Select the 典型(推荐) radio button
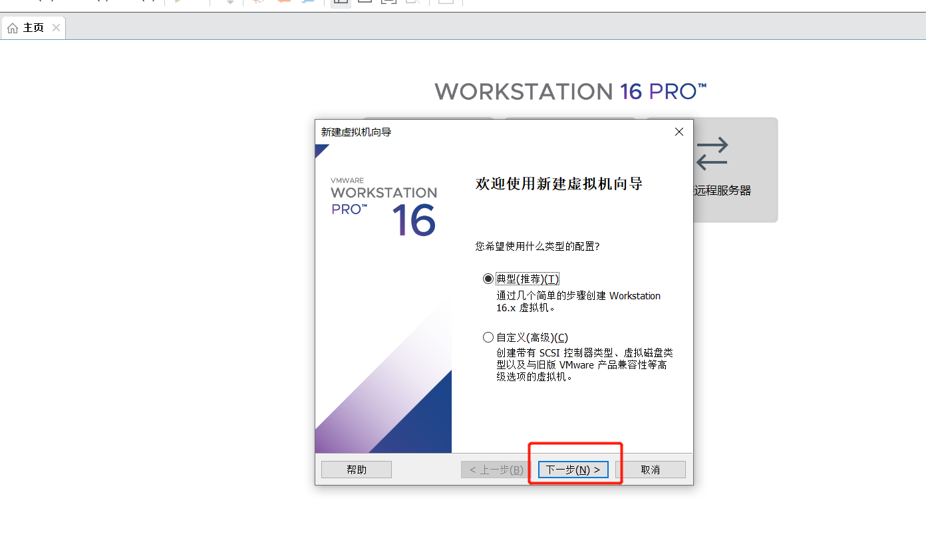Screen dimensions: 926x560 click(488, 279)
